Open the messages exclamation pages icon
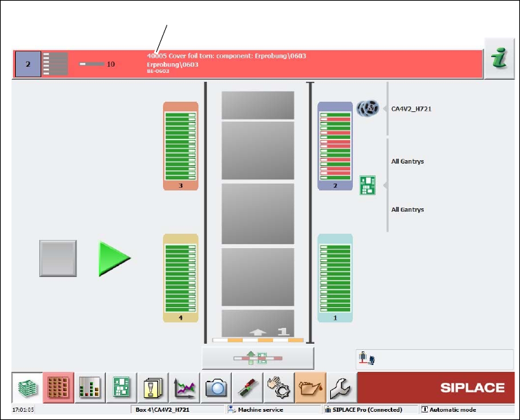520x420 pixels. pos(153,388)
